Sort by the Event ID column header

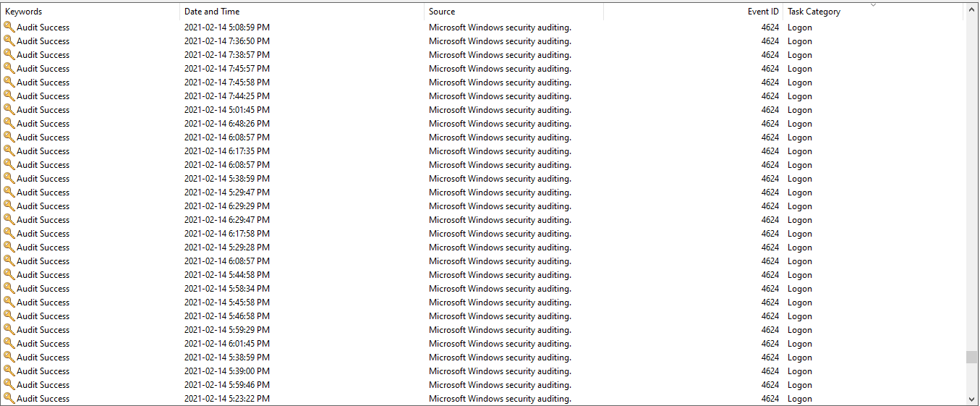click(x=693, y=12)
